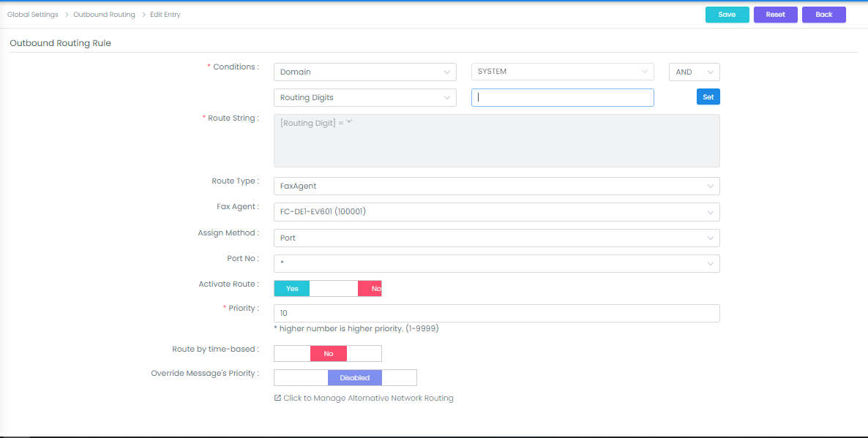Click the Outbound Routing Rule heading
Screen dimensions: 868x438
coord(60,43)
